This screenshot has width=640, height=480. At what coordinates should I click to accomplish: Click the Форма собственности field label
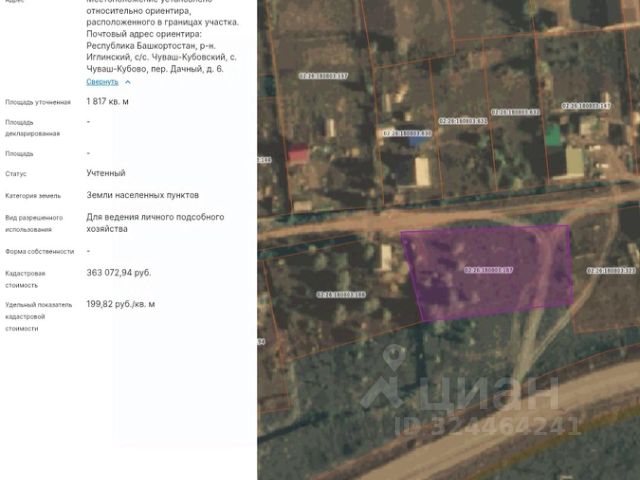point(40,252)
